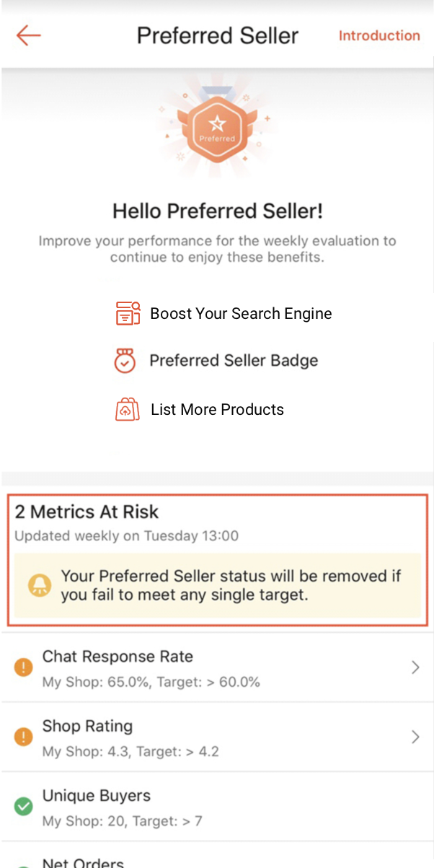Click the back arrow to leave this page
Image resolution: width=434 pixels, height=868 pixels.
27,35
